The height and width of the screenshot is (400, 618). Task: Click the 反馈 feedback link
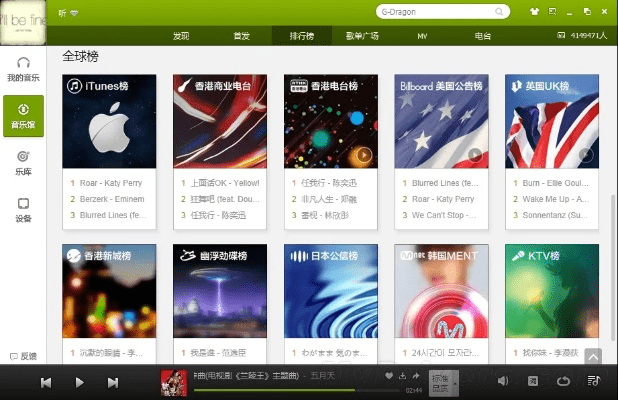pyautogui.click(x=23, y=356)
